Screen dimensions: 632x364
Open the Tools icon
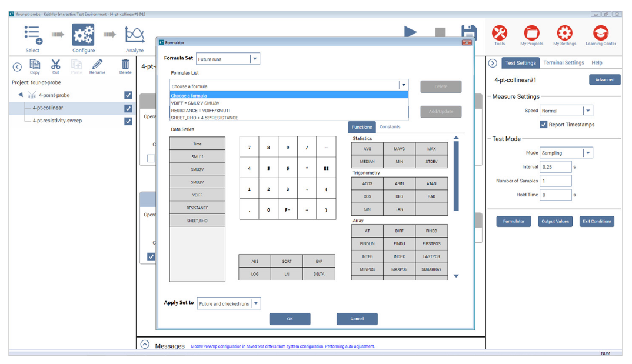click(x=500, y=34)
